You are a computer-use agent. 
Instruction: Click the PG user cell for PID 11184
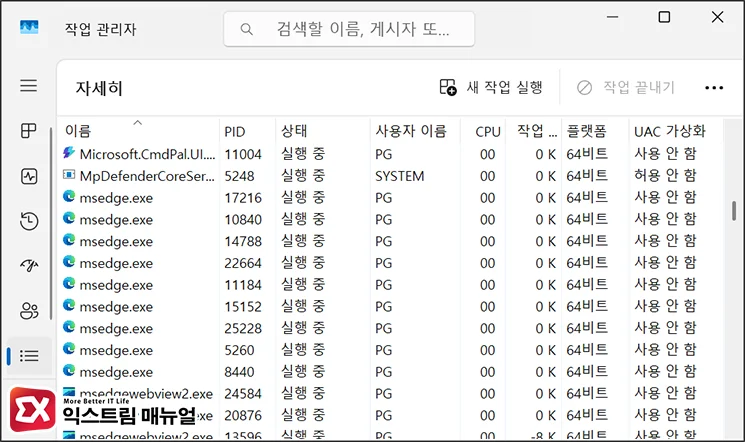point(383,285)
